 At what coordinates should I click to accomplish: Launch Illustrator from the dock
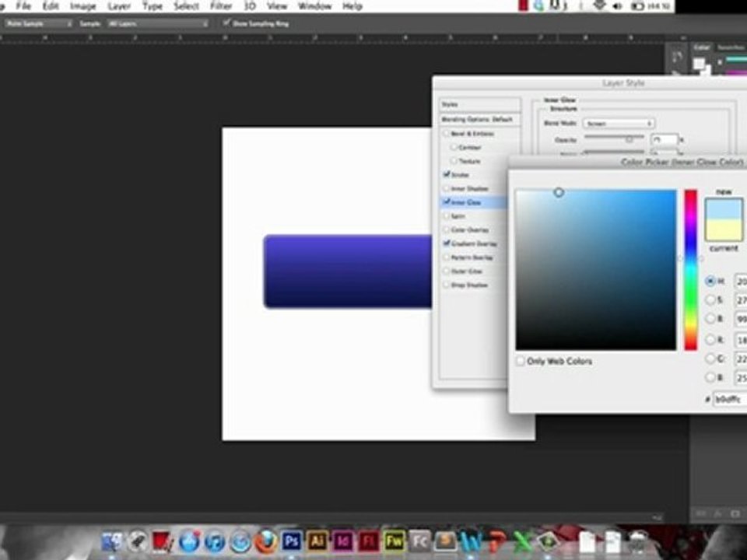pos(317,541)
